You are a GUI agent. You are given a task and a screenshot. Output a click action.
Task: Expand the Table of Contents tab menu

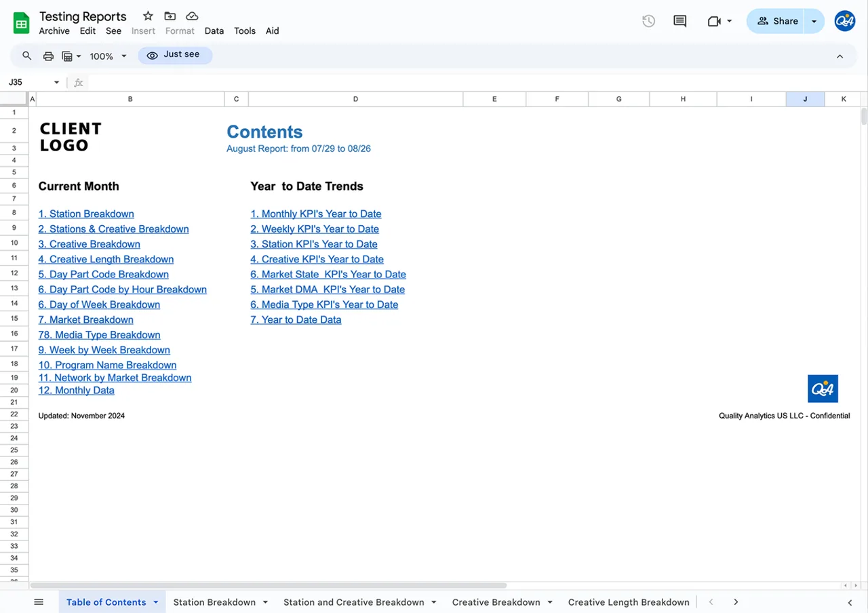[x=156, y=602]
